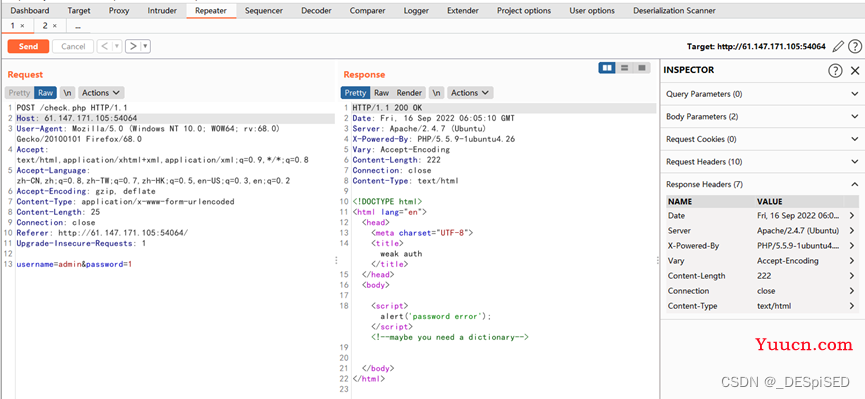The height and width of the screenshot is (399, 865).
Task: Click the Apache/2.4.7 (Ubuntu) value cell
Action: pos(798,231)
